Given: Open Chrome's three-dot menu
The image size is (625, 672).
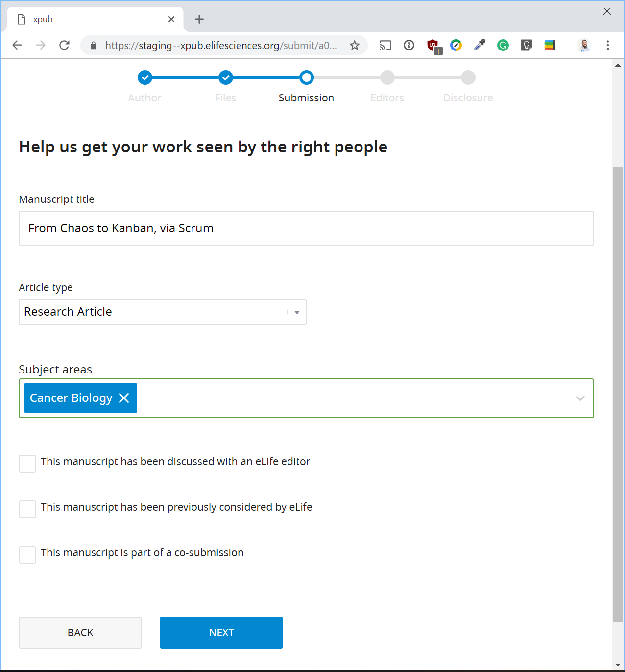Looking at the screenshot, I should tap(608, 46).
